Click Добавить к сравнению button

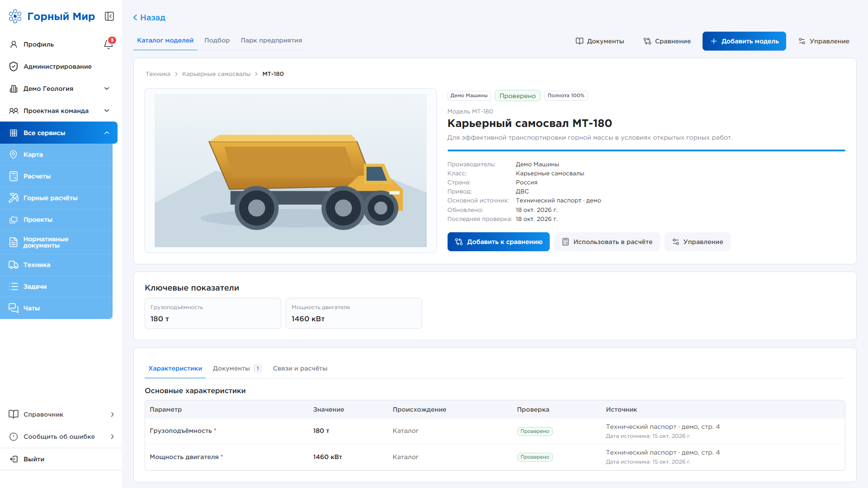[x=499, y=242]
